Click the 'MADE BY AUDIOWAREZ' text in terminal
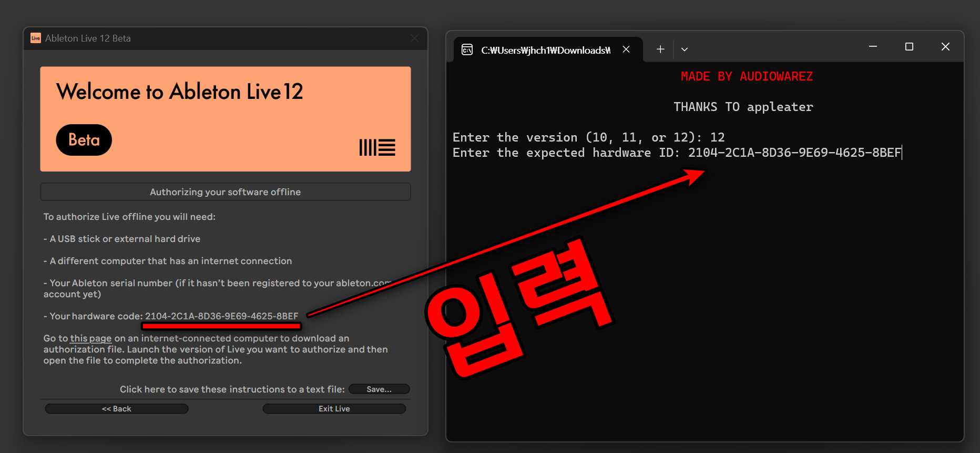Viewport: 980px width, 453px height. pos(747,77)
